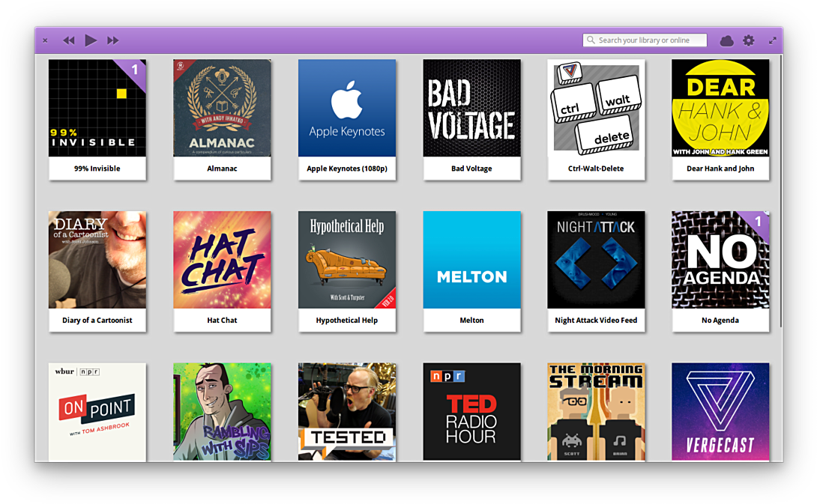Image resolution: width=817 pixels, height=504 pixels.
Task: Open the TED Radio Hour cover
Action: point(471,412)
